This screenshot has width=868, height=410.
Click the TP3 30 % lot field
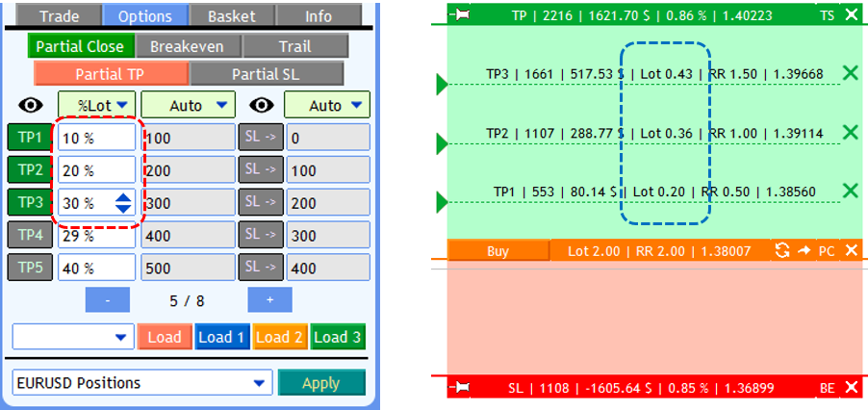tap(97, 202)
